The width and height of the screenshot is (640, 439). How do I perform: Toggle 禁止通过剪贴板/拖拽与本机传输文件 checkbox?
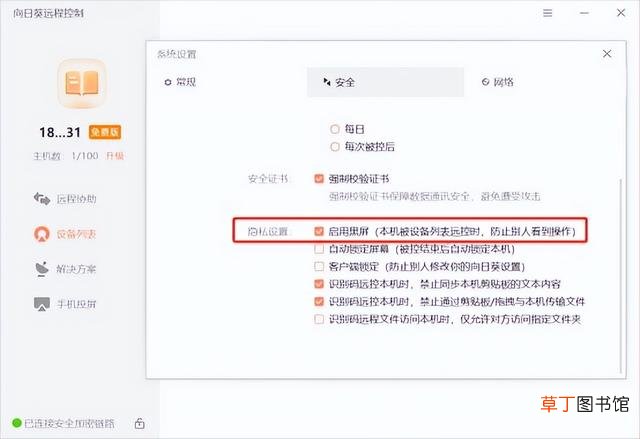tap(319, 302)
